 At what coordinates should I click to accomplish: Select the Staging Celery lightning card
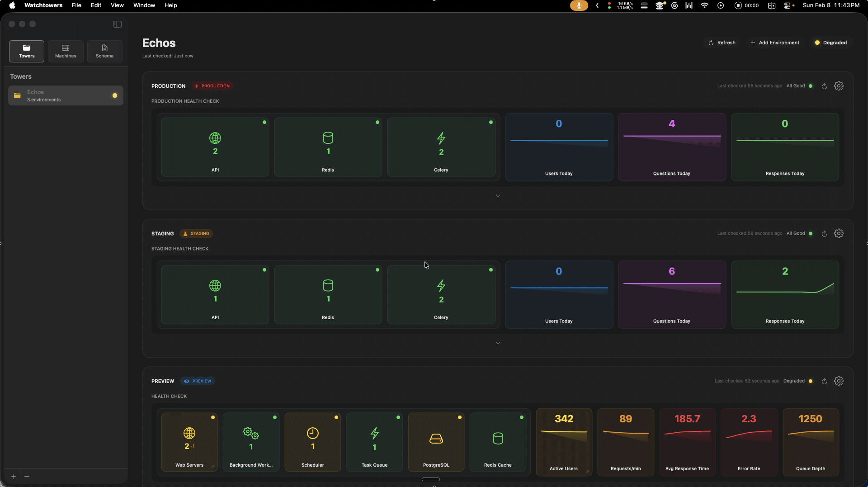pos(441,294)
